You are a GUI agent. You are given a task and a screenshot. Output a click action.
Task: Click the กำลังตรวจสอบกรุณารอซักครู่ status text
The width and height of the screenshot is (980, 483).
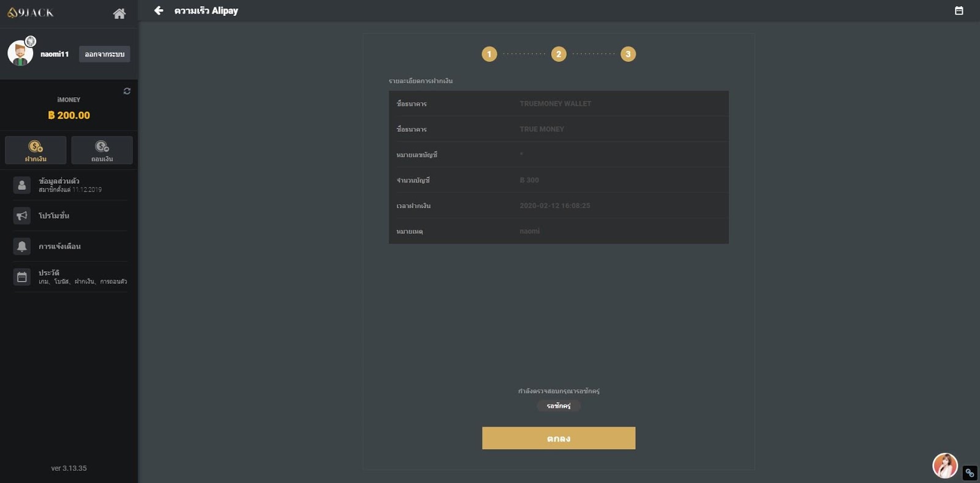(559, 391)
